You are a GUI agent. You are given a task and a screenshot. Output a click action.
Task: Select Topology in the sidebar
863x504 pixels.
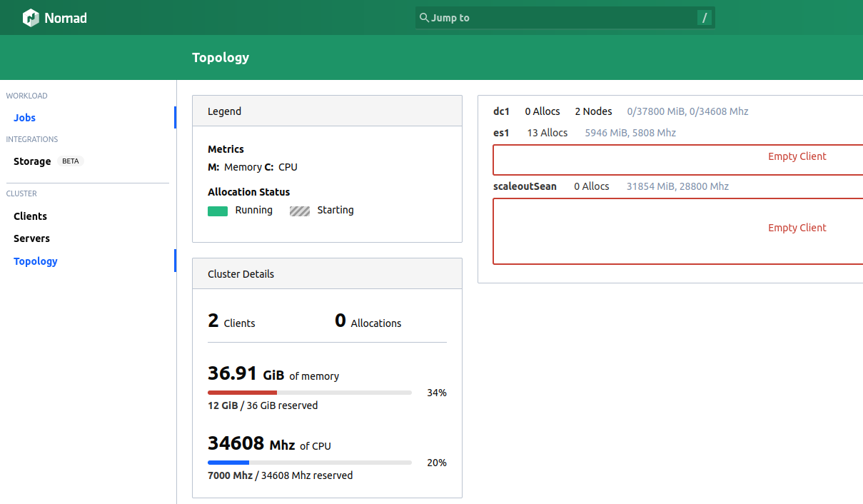(36, 261)
